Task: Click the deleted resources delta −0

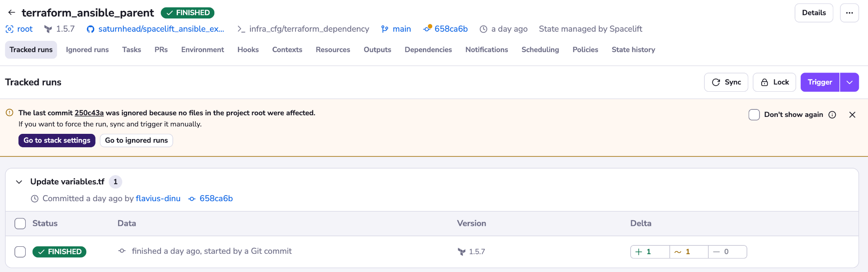Action: pyautogui.click(x=728, y=252)
